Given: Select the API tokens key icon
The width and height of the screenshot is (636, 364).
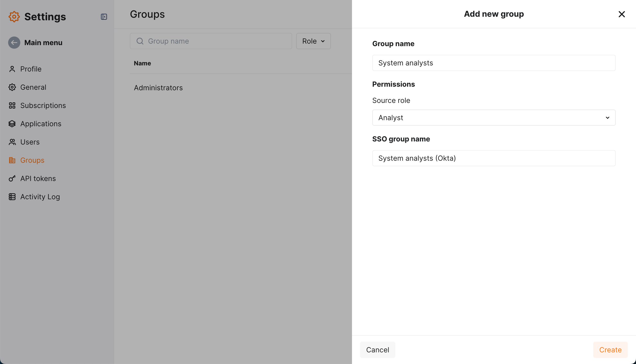Looking at the screenshot, I should click(12, 178).
